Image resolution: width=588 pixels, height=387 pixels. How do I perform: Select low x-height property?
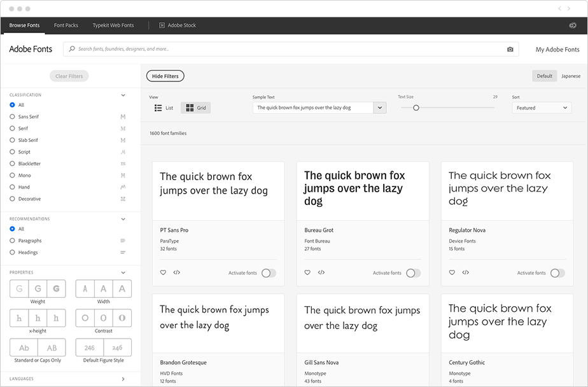[x=19, y=318]
